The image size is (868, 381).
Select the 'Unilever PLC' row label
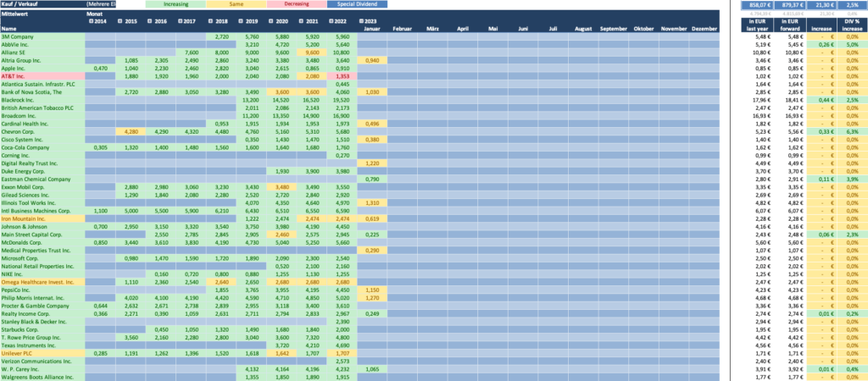(42, 353)
